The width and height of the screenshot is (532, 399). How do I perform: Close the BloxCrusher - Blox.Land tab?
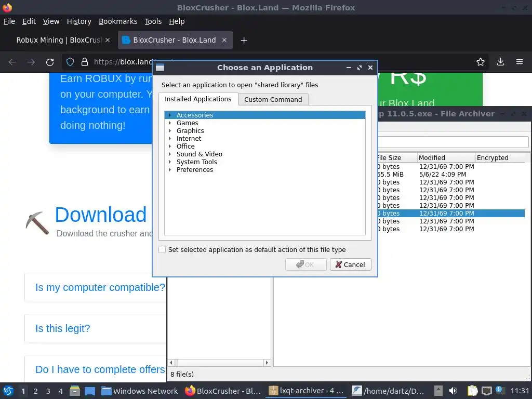pos(224,40)
